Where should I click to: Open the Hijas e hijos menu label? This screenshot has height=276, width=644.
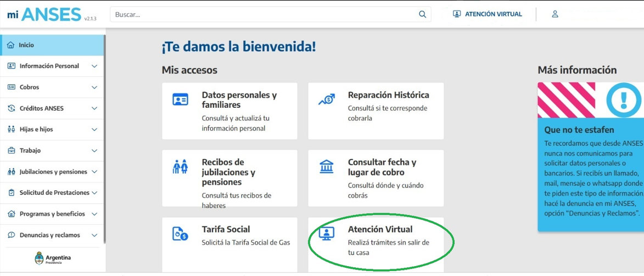tap(36, 130)
